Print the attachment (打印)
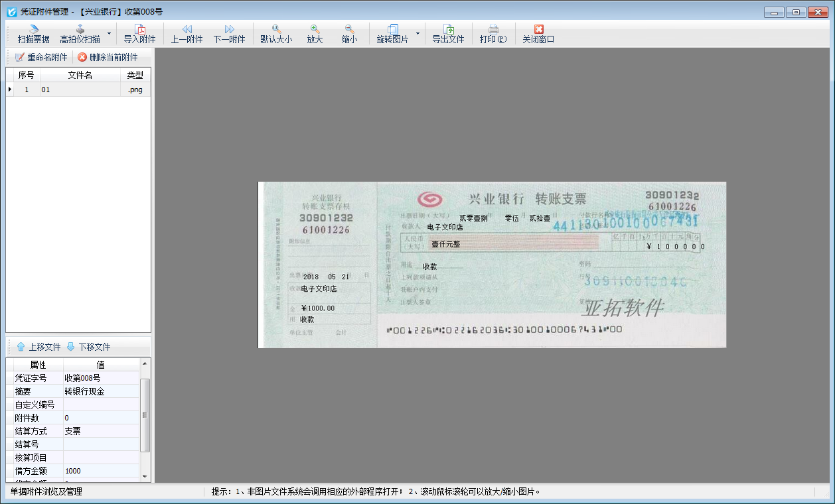The height and width of the screenshot is (504, 835). click(x=493, y=34)
